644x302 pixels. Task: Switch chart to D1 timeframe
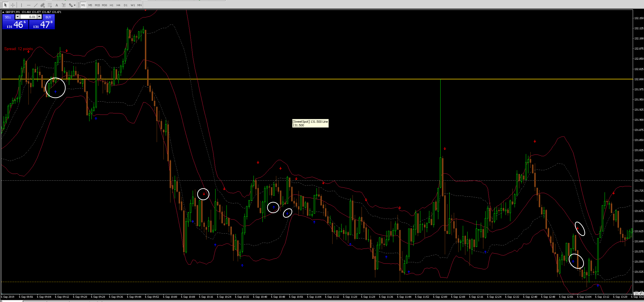125,5
